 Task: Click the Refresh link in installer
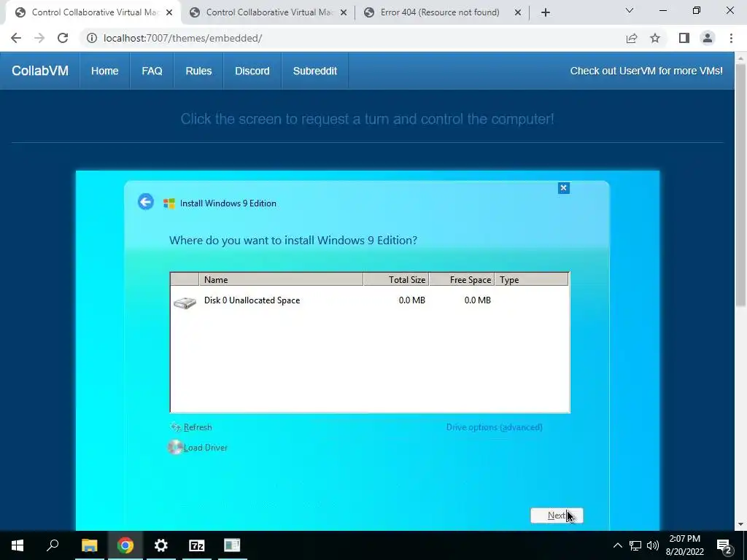[198, 427]
